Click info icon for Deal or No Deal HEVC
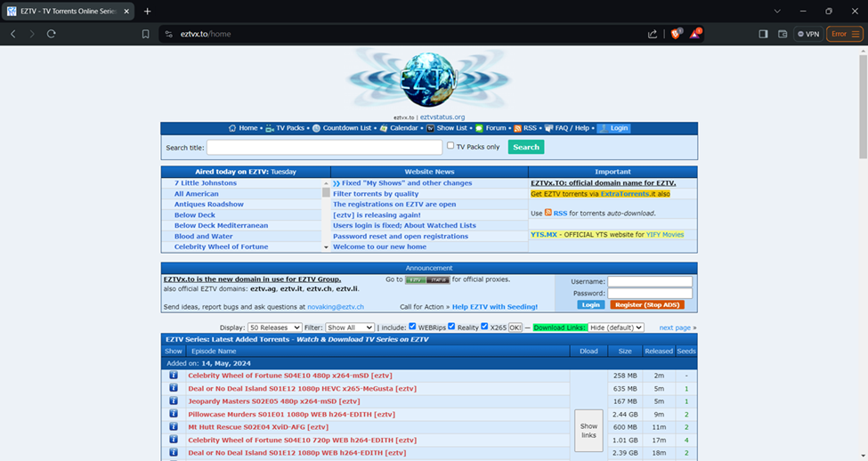Screen dimensions: 868x461 pos(174,388)
